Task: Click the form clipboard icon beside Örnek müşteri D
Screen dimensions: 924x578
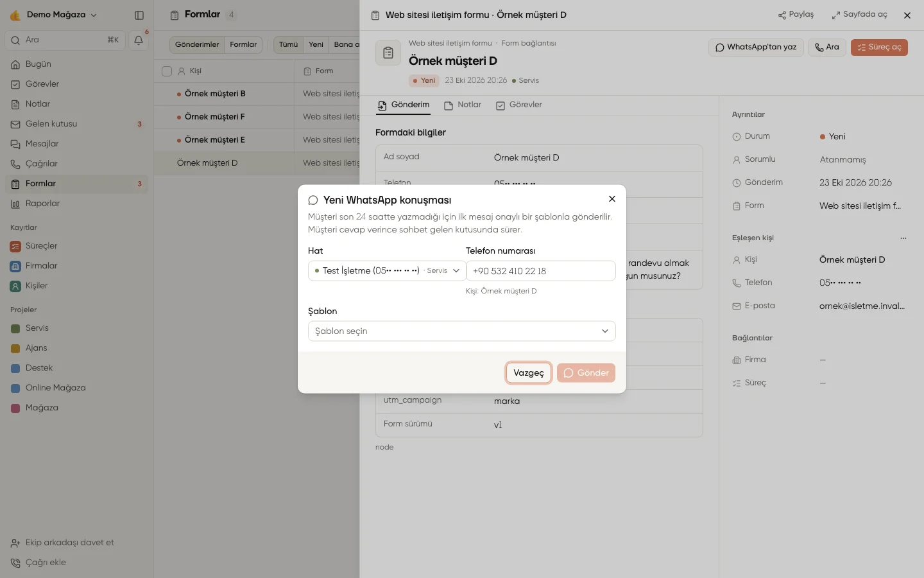Action: coord(388,53)
